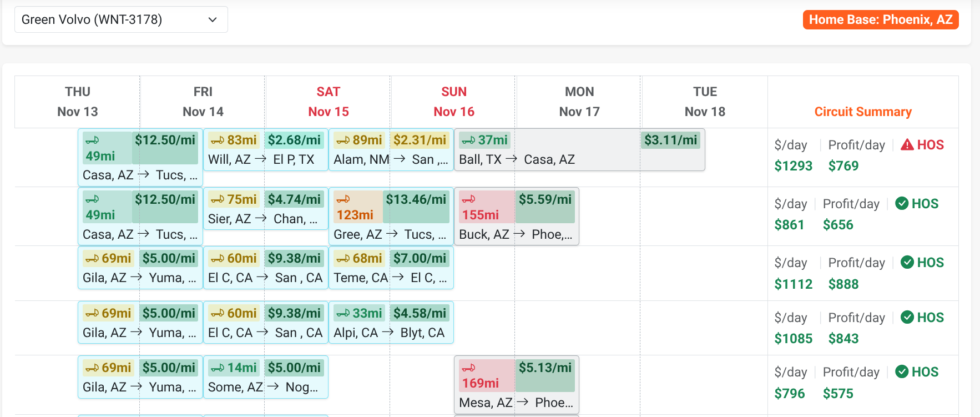Open the Teme, CA → El C load

click(x=391, y=268)
